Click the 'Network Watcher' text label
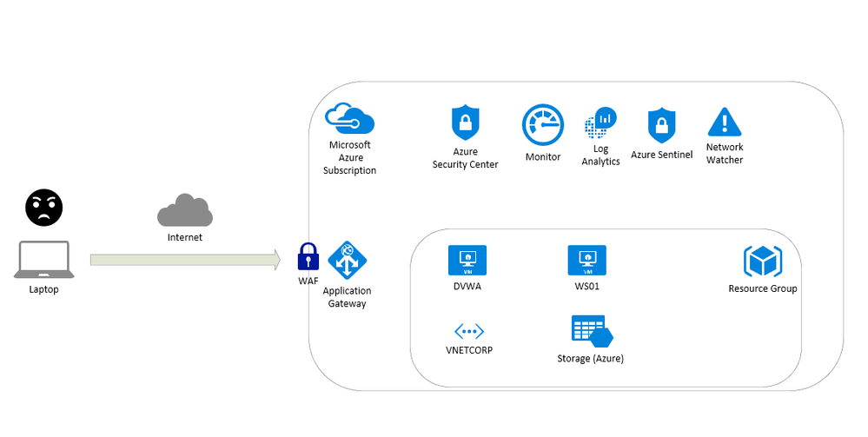Image resolution: width=868 pixels, height=437 pixels. pyautogui.click(x=725, y=154)
